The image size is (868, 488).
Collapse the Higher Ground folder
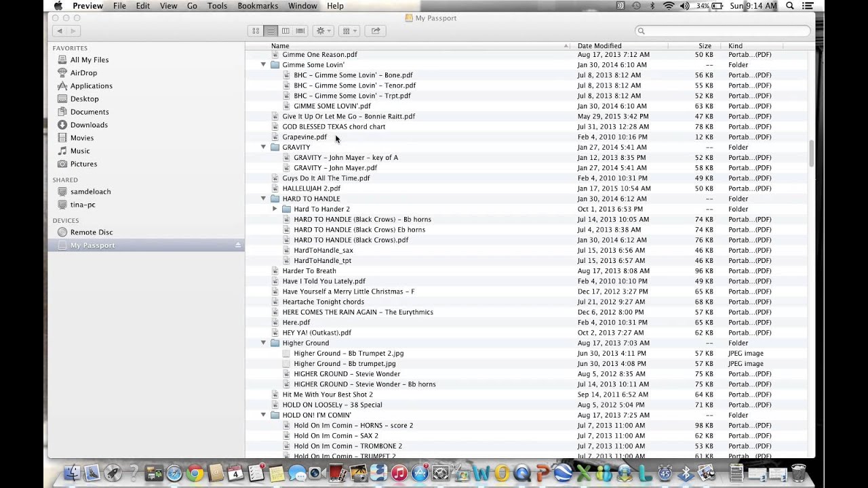(263, 343)
